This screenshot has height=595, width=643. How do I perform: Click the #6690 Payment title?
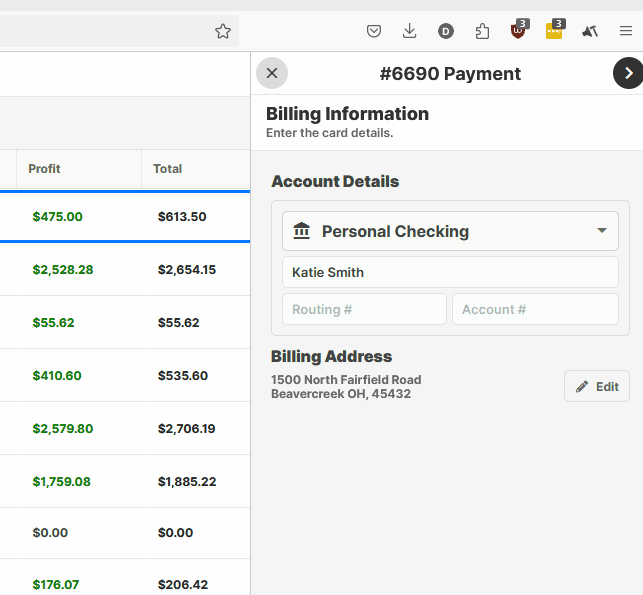coord(450,74)
